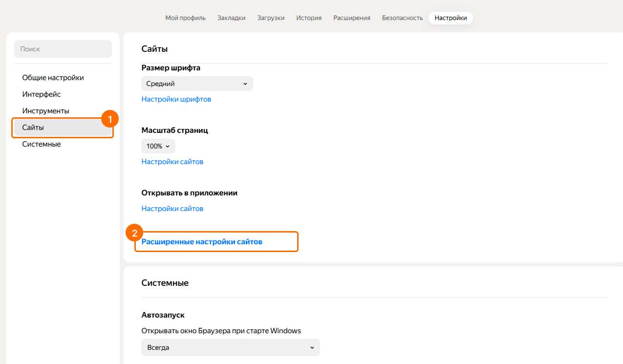
Task: Go to Инструменты in the sidebar
Action: click(45, 111)
